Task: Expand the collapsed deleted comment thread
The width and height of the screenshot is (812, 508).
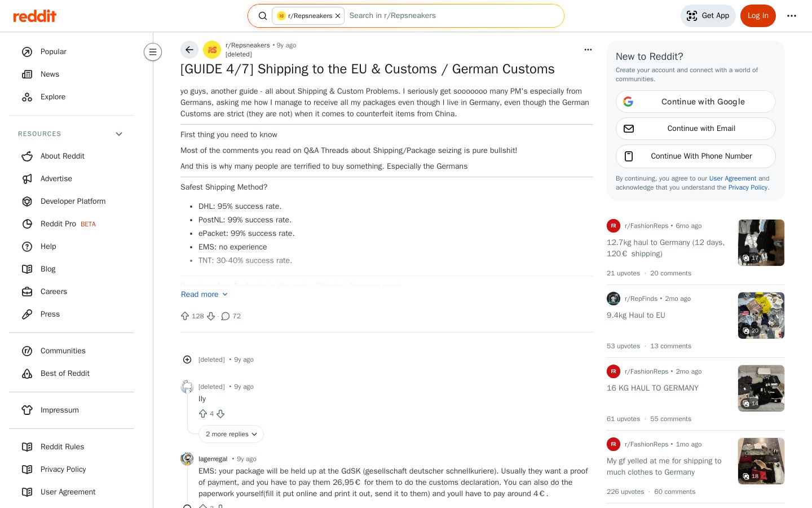Action: (187, 360)
